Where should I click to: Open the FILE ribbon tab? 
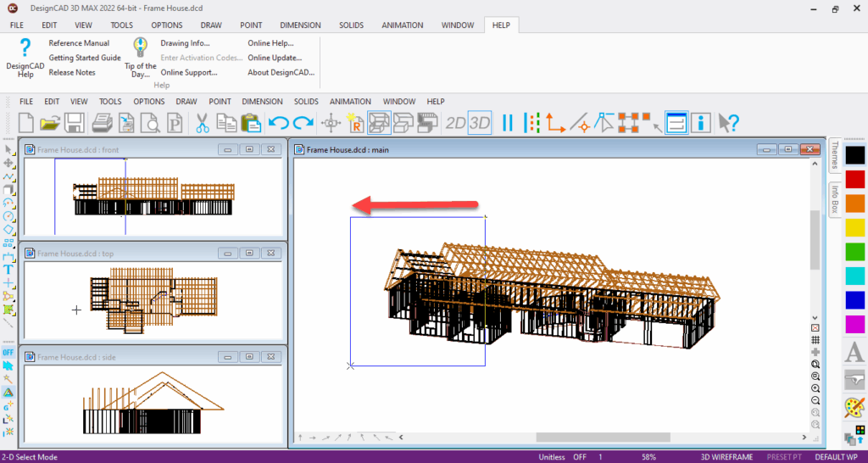tap(17, 25)
